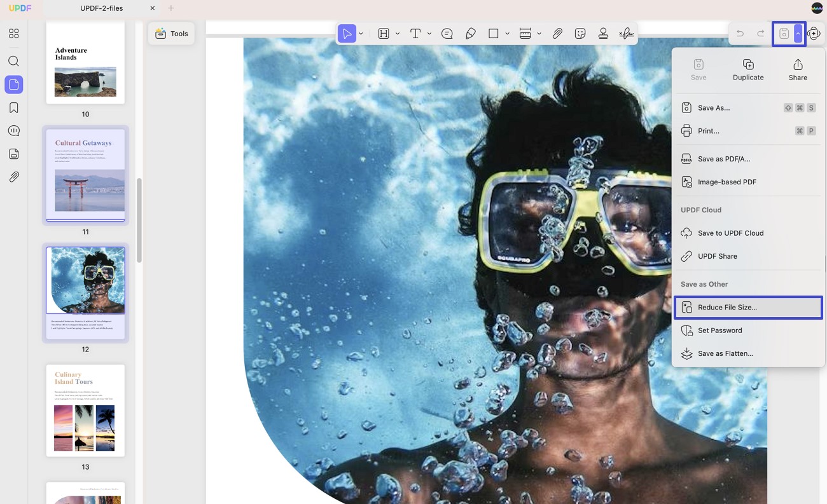Open the Text tool options dropdown
This screenshot has width=827, height=504.
pyautogui.click(x=429, y=33)
